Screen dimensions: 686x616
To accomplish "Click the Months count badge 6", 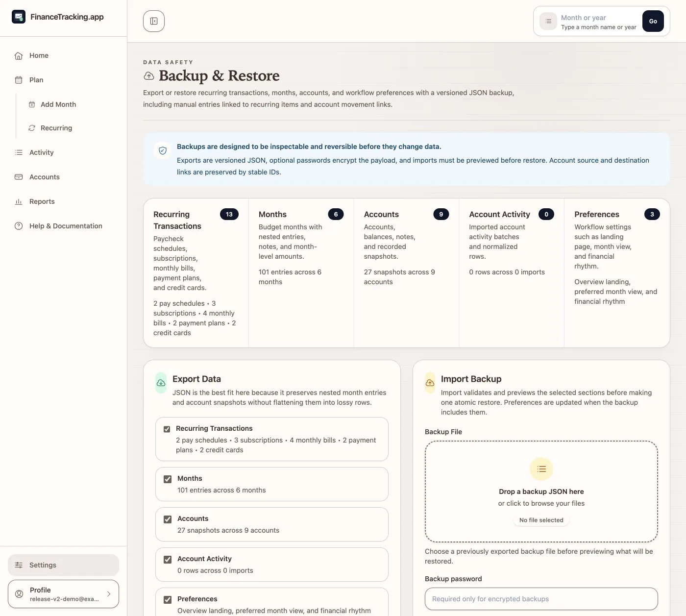I will 336,214.
